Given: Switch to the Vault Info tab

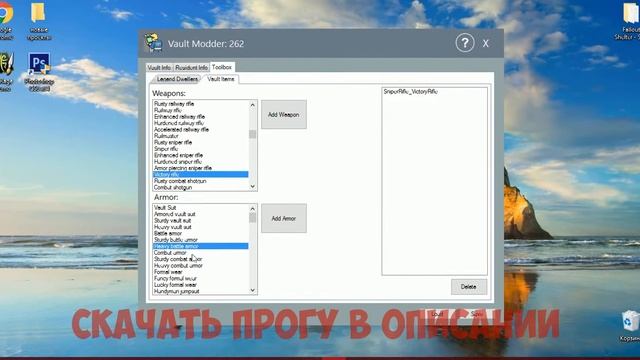Looking at the screenshot, I should [159, 67].
